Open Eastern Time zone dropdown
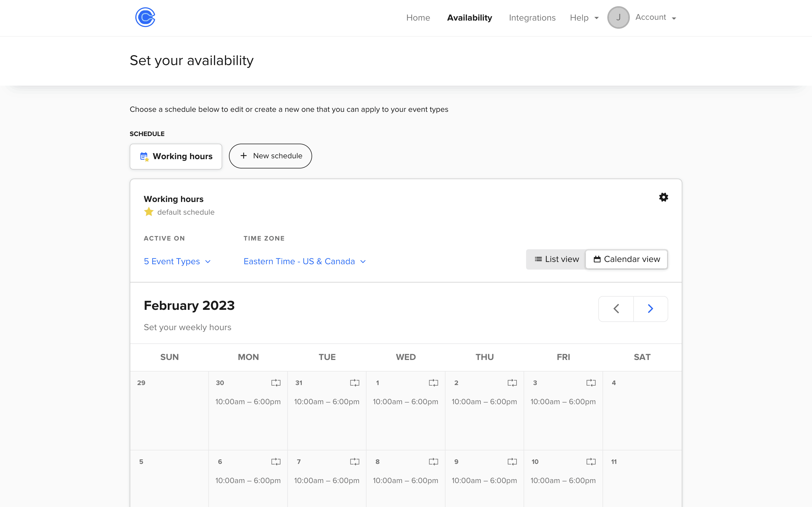The height and width of the screenshot is (507, 812). coord(304,261)
